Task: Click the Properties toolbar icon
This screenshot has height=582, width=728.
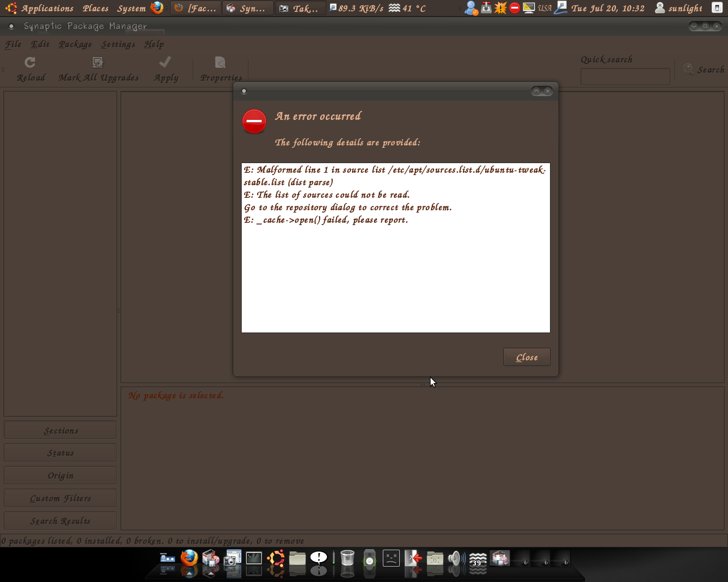Action: click(220, 62)
